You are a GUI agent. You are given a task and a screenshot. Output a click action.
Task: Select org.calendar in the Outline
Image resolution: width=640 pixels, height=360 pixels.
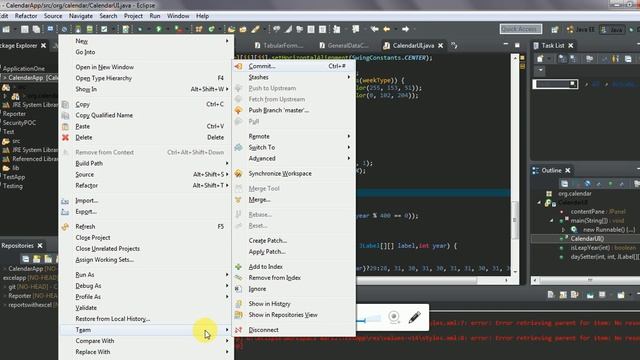coord(575,193)
